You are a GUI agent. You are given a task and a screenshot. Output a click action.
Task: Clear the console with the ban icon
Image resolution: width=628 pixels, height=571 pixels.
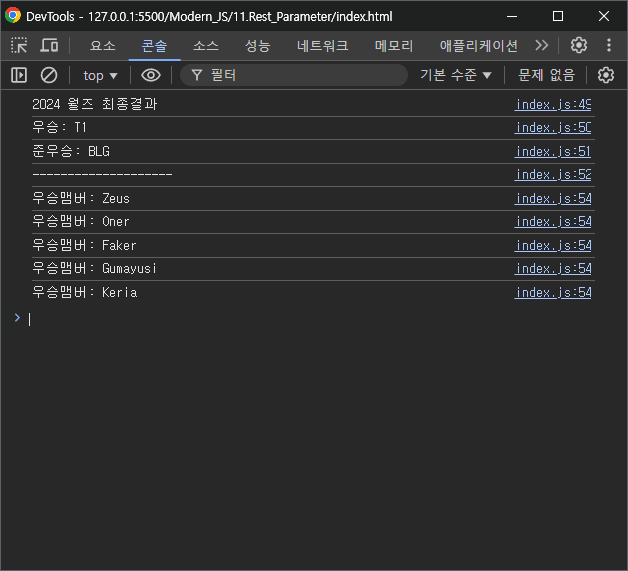pos(49,75)
